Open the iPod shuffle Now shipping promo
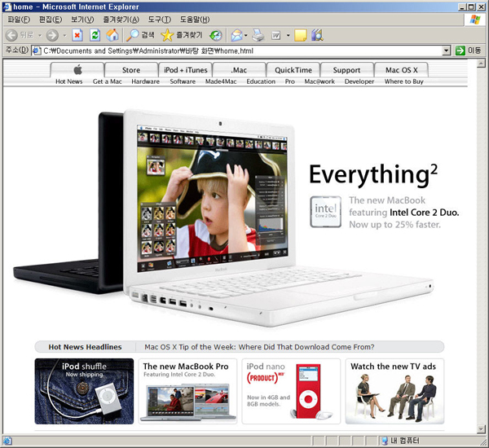489x448 pixels. point(84,391)
